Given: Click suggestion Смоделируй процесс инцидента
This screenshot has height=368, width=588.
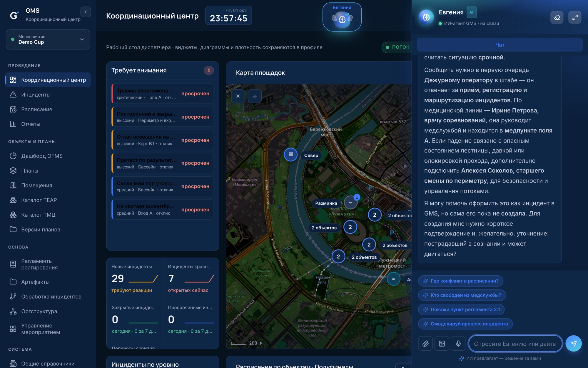Looking at the screenshot, I should (465, 324).
